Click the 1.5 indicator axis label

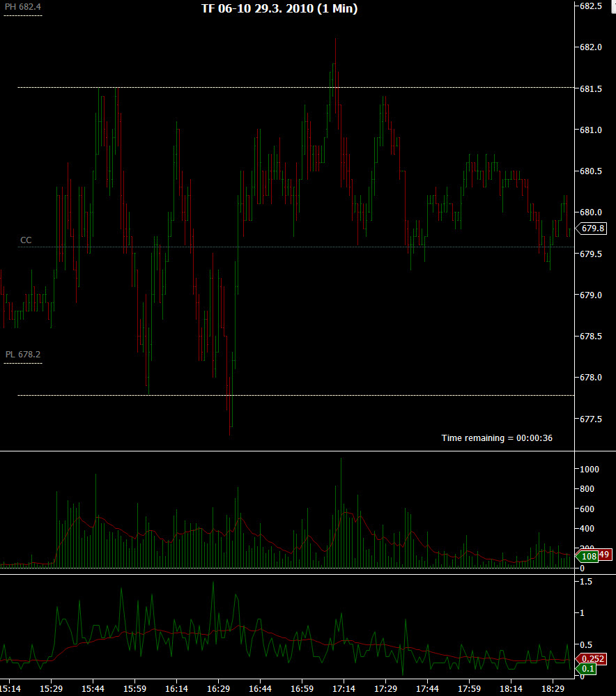coord(586,582)
